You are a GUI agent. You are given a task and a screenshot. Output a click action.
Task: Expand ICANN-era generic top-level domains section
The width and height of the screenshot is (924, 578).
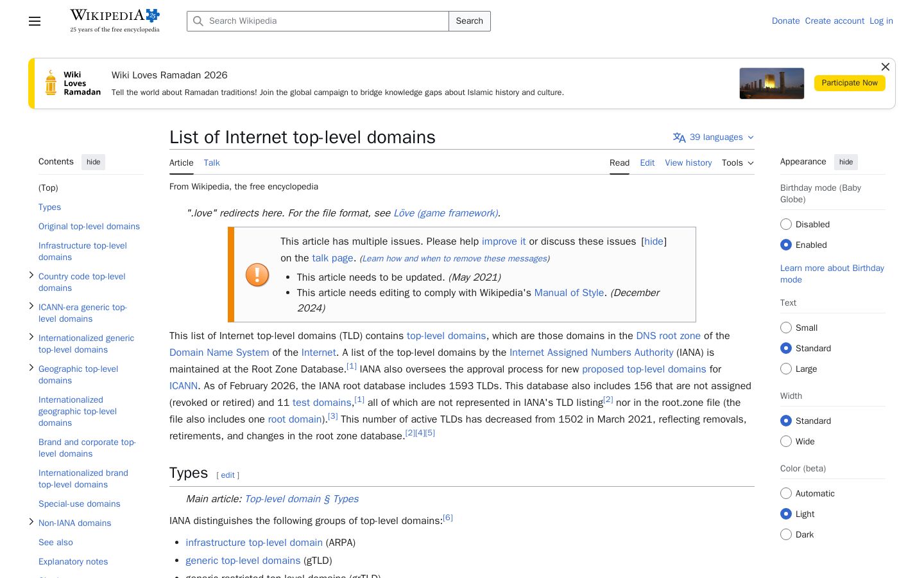click(x=31, y=306)
